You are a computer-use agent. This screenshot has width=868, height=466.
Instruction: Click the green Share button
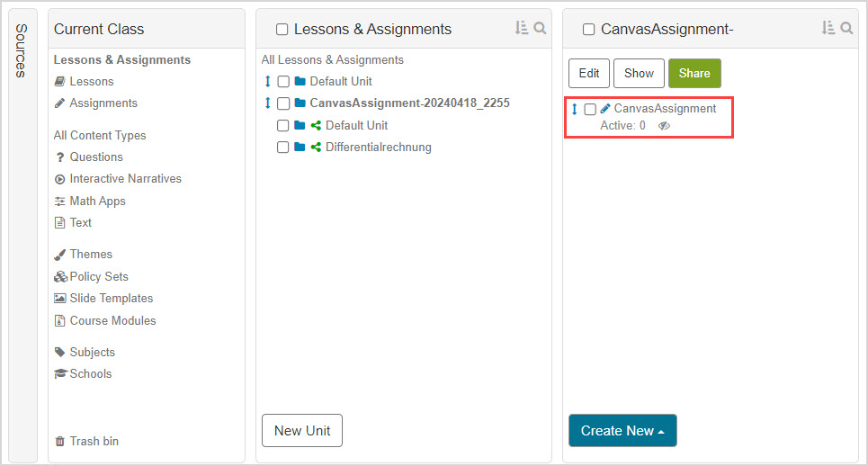click(x=694, y=74)
